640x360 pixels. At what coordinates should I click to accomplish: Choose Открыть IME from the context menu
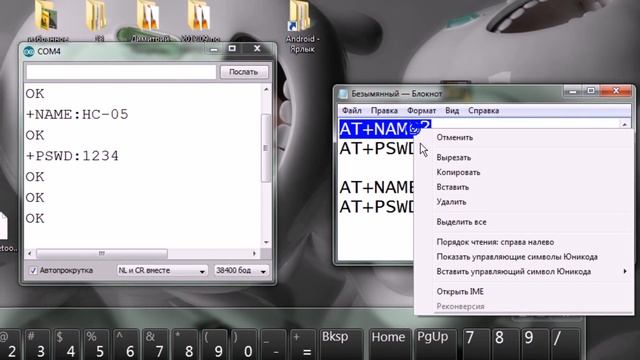(x=460, y=291)
